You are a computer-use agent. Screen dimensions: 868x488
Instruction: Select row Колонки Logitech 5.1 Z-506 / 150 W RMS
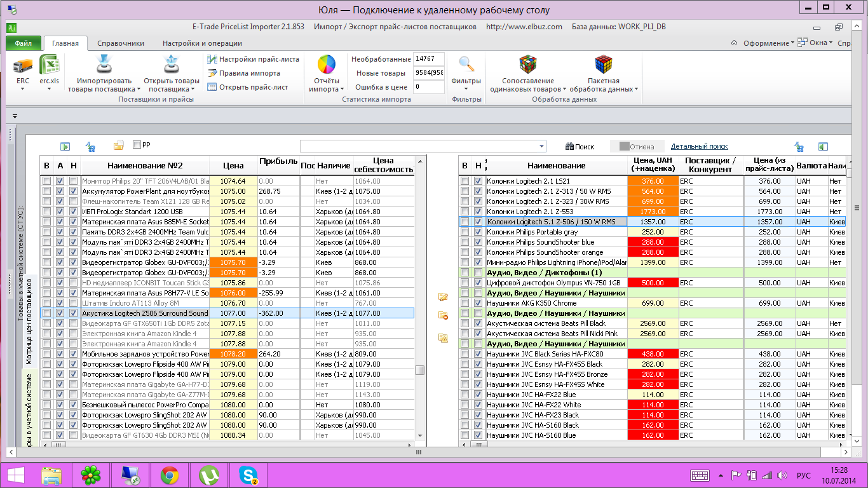(x=652, y=222)
